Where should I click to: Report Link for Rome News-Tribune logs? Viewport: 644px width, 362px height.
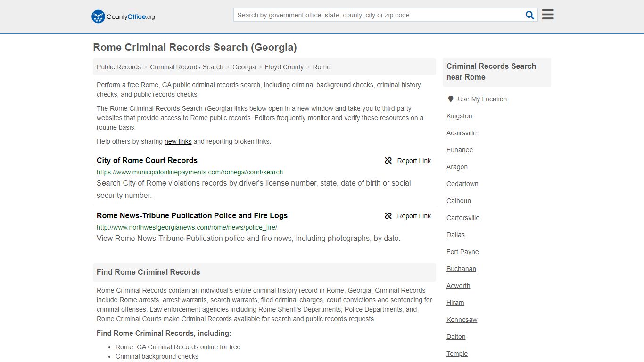[414, 216]
